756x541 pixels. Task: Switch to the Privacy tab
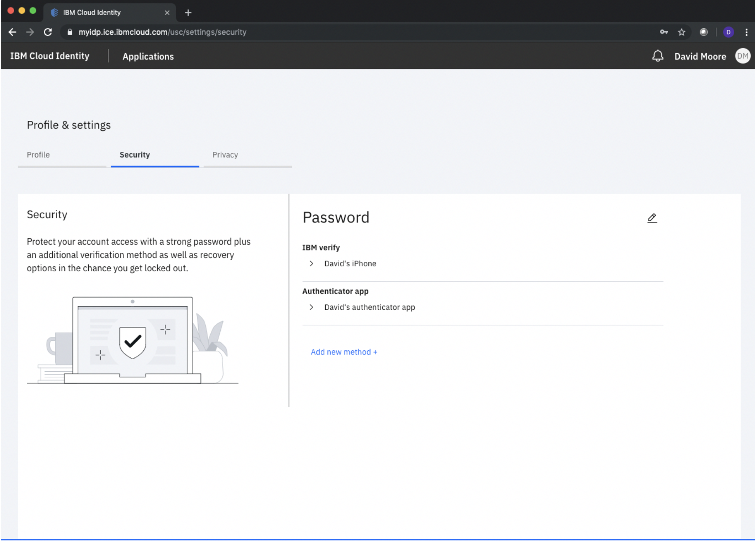[248, 155]
